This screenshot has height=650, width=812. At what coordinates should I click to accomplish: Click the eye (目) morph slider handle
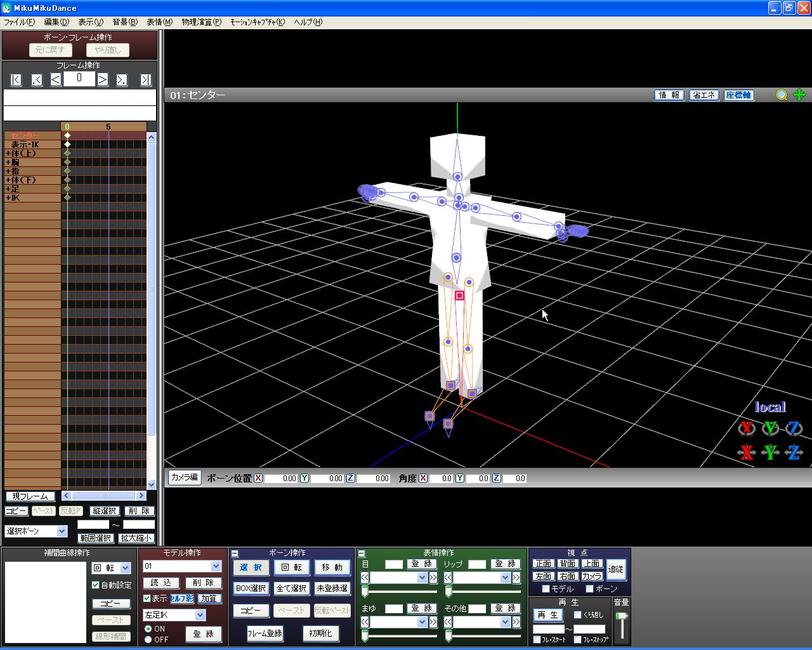[x=365, y=591]
